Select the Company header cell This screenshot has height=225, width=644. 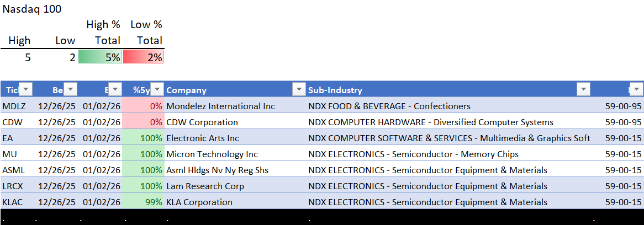(235, 90)
